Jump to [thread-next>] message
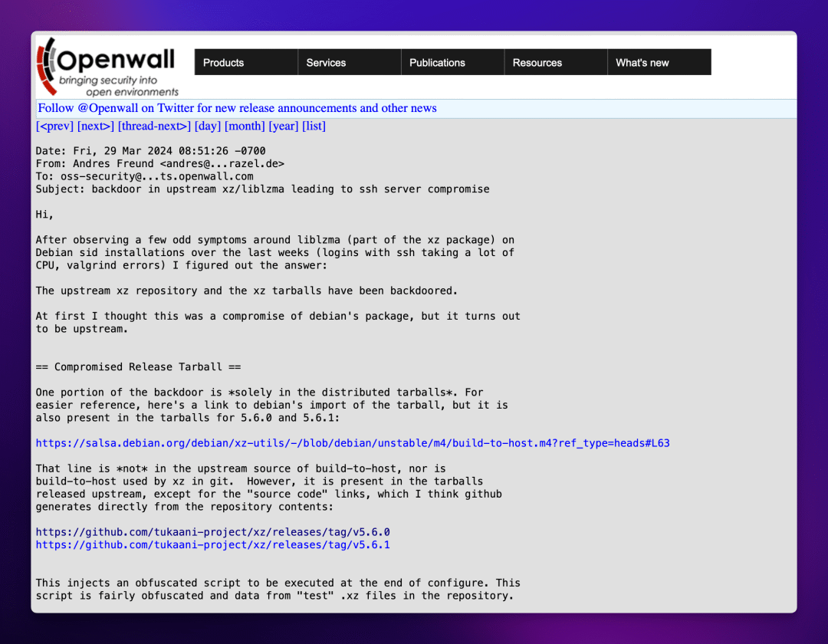The height and width of the screenshot is (644, 828). pos(154,127)
